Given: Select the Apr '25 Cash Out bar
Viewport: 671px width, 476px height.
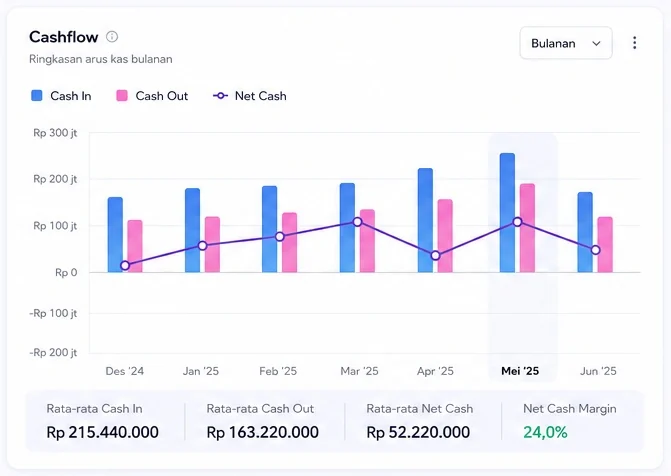Looking at the screenshot, I should [445, 236].
